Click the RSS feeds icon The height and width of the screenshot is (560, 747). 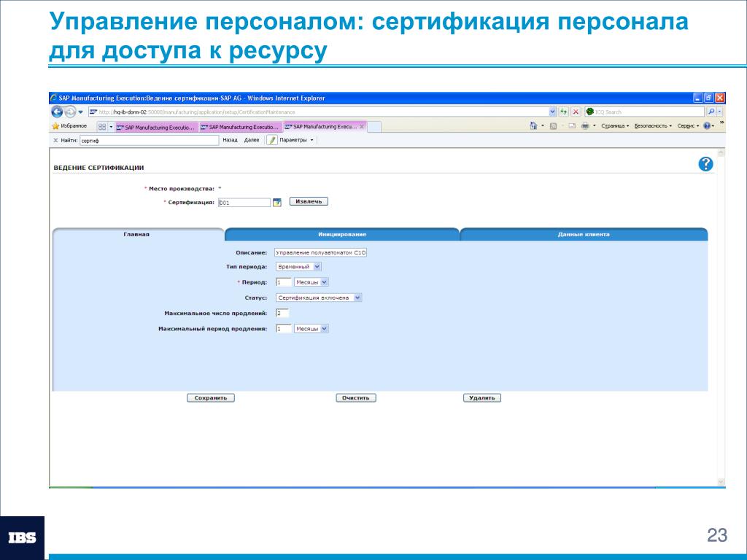[553, 126]
